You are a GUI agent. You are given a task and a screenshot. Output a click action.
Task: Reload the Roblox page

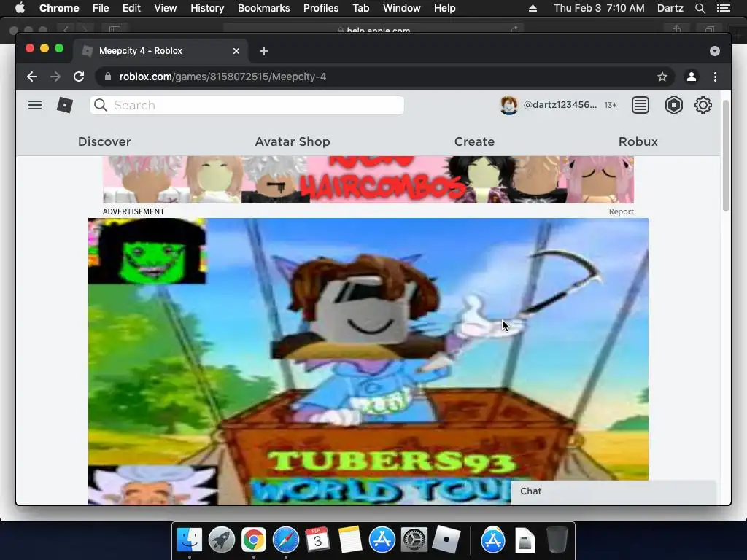click(79, 77)
